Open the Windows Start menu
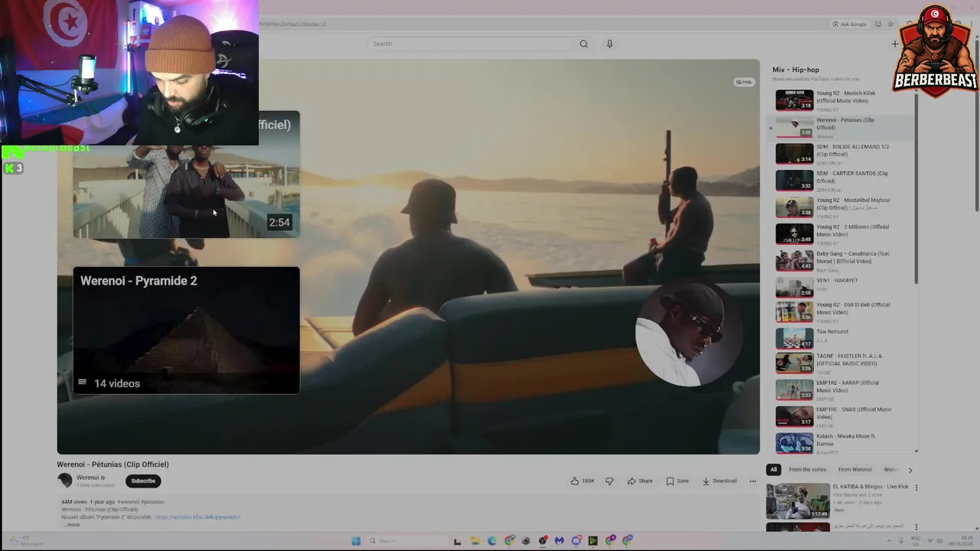 pyautogui.click(x=356, y=541)
